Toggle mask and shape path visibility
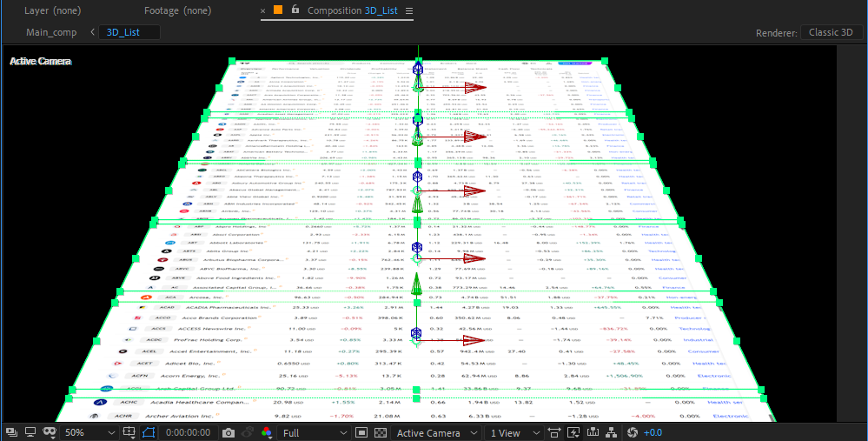 (149, 432)
